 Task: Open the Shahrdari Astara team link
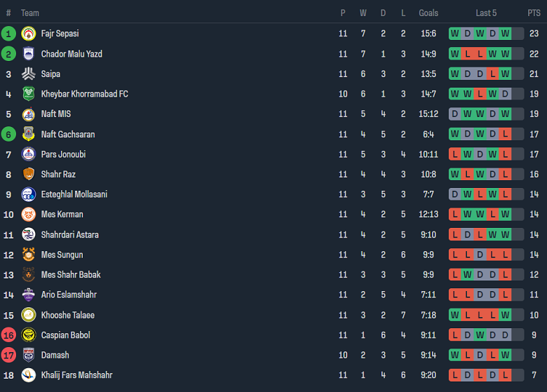coord(69,235)
